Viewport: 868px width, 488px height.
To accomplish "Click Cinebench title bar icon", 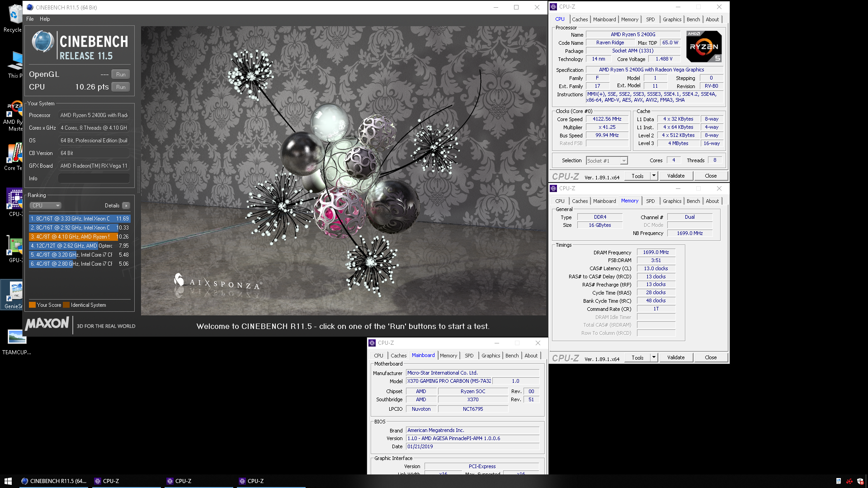I will pyautogui.click(x=30, y=7).
